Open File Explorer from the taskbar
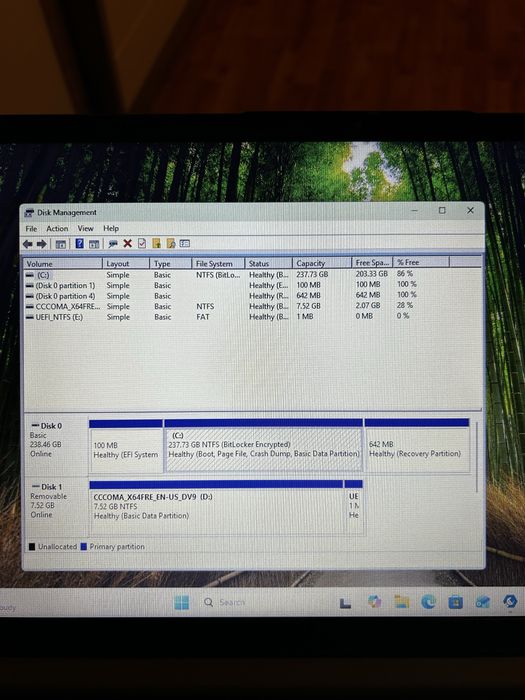Viewport: 525px width, 700px height. coord(402,602)
